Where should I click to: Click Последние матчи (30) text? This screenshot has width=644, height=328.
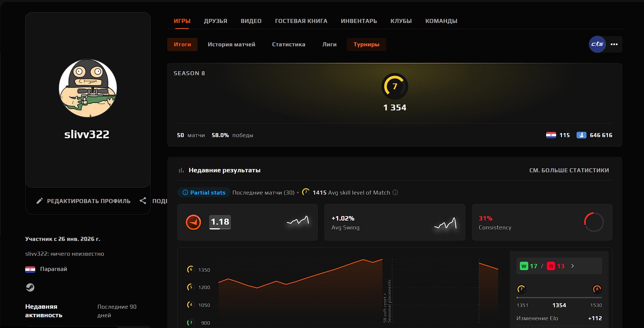263,192
